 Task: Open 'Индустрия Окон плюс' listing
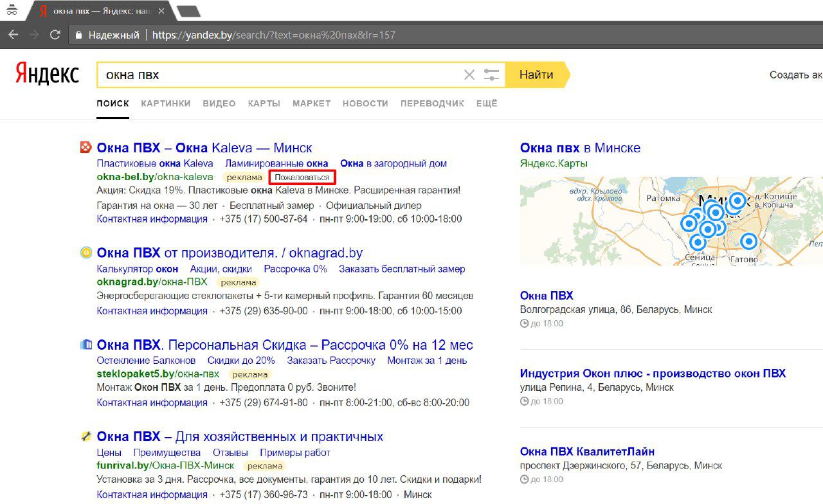[x=653, y=373]
